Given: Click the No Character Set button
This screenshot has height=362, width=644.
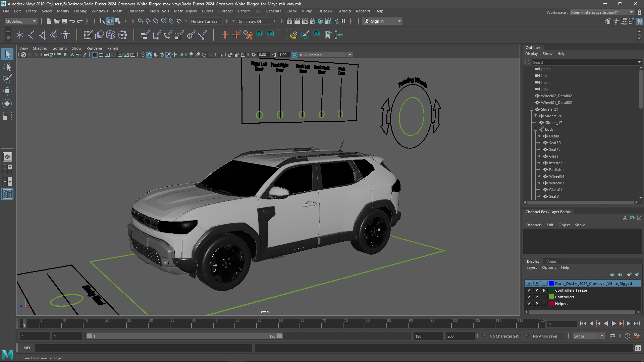Looking at the screenshot, I should point(504,336).
